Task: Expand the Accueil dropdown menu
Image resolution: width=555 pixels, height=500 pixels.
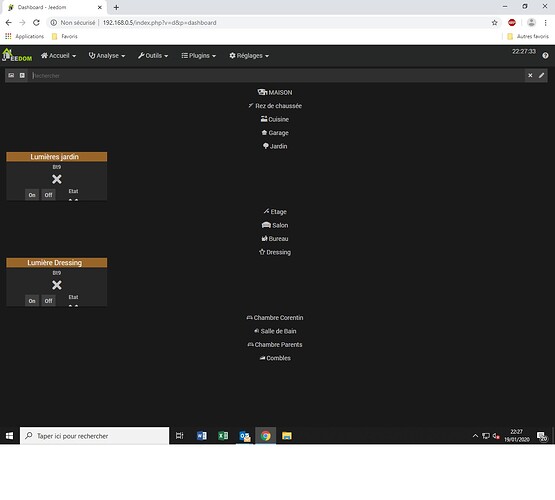Action: click(58, 56)
